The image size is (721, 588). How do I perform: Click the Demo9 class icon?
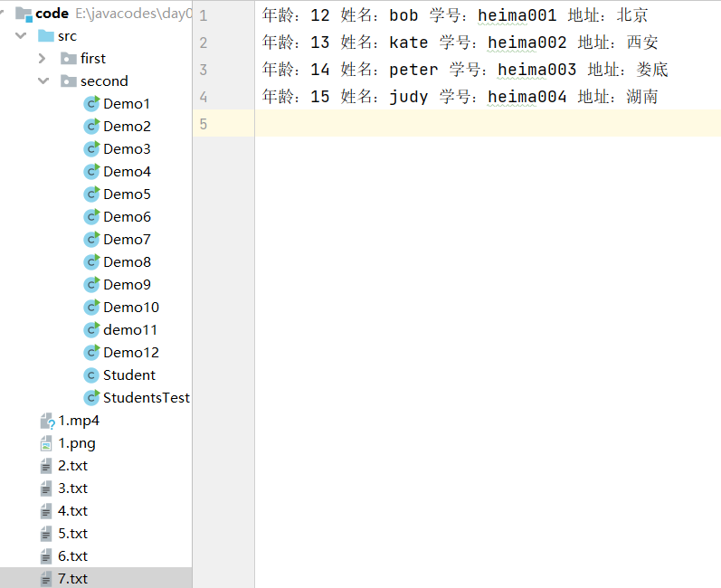[x=91, y=285]
